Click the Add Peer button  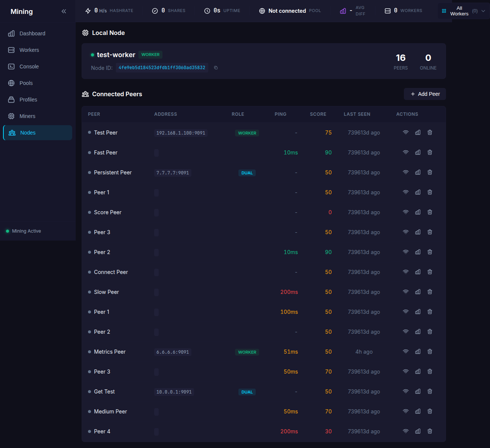[x=425, y=94]
